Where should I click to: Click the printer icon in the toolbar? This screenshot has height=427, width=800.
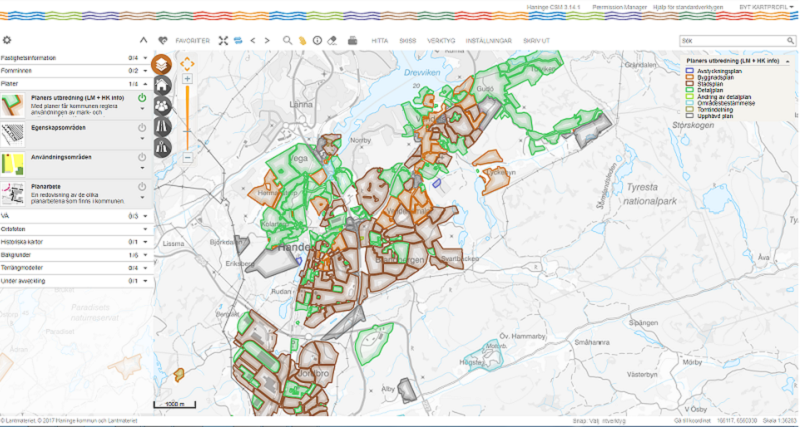(352, 40)
